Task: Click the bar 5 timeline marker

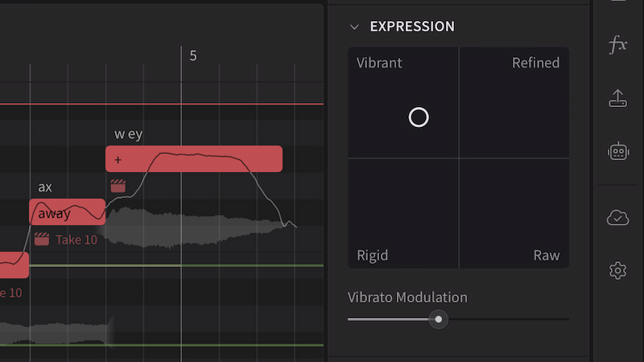Action: (x=193, y=56)
